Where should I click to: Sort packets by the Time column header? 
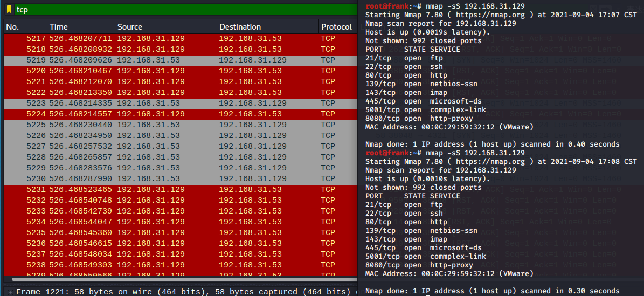(81, 27)
